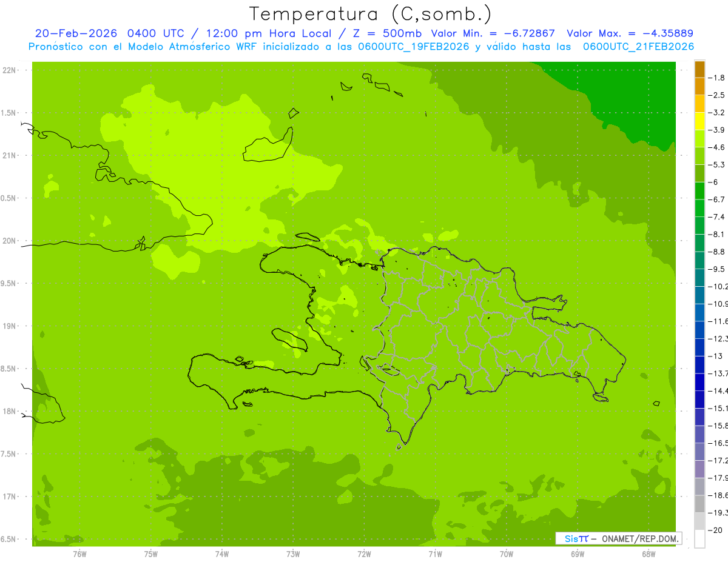The width and height of the screenshot is (728, 562).
Task: Click the -1.8 colorbar value
Action: pyautogui.click(x=716, y=78)
